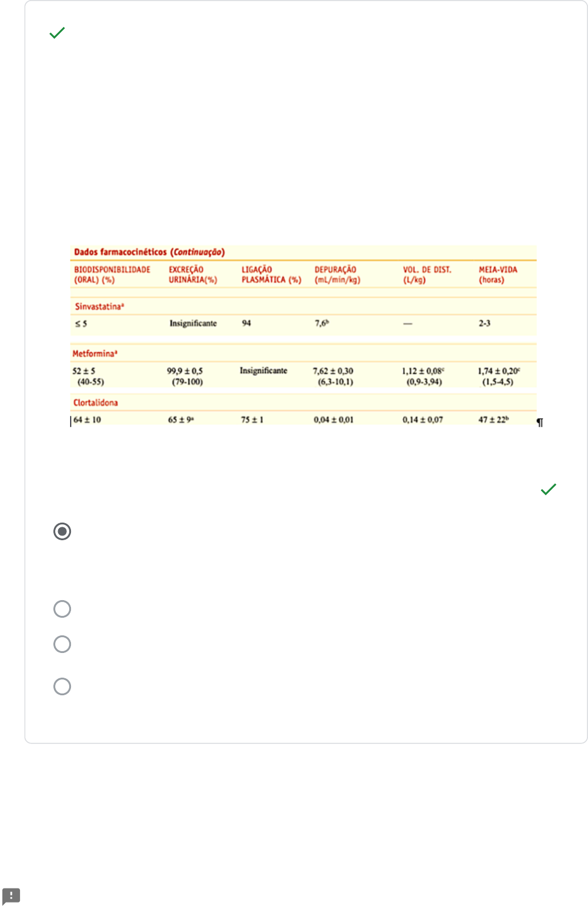Click the pilcrow mark after the table
The width and height of the screenshot is (588, 909).
(540, 422)
